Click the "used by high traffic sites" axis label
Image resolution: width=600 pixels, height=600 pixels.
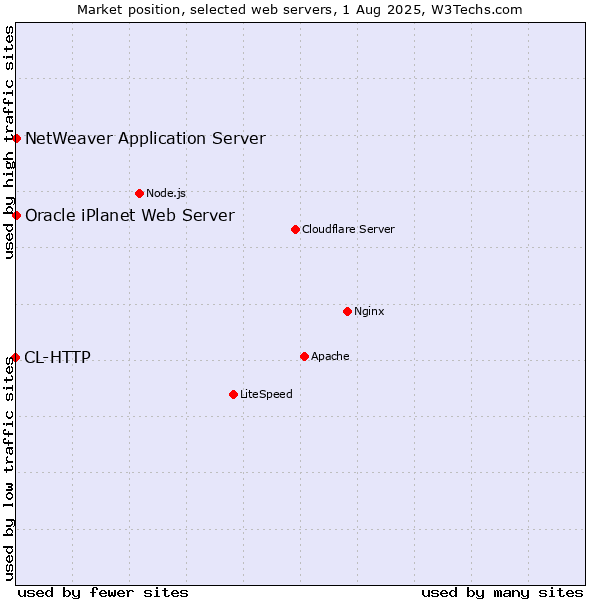9,142
